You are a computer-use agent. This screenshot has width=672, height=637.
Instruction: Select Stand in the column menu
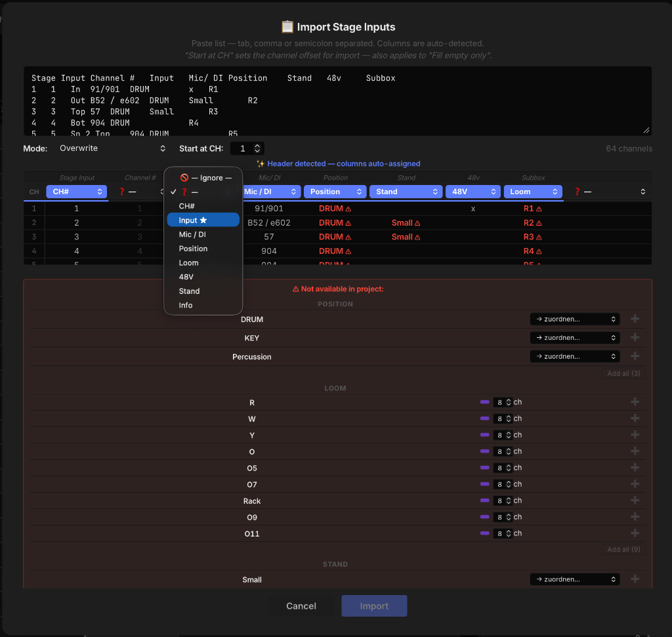click(x=203, y=291)
